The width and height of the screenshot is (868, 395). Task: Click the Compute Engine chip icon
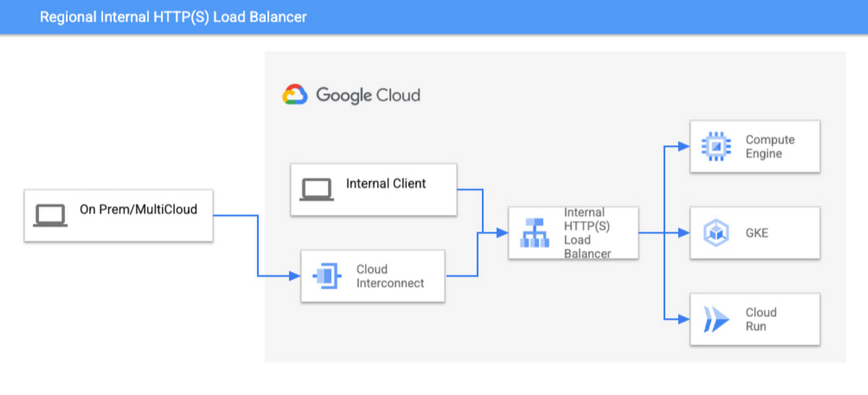click(716, 146)
